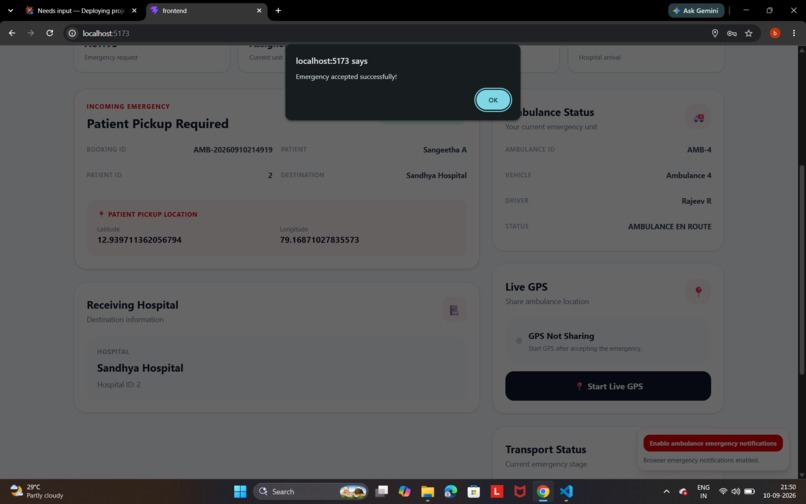
Task: Enable ambulance emergency notifications button
Action: [x=712, y=443]
